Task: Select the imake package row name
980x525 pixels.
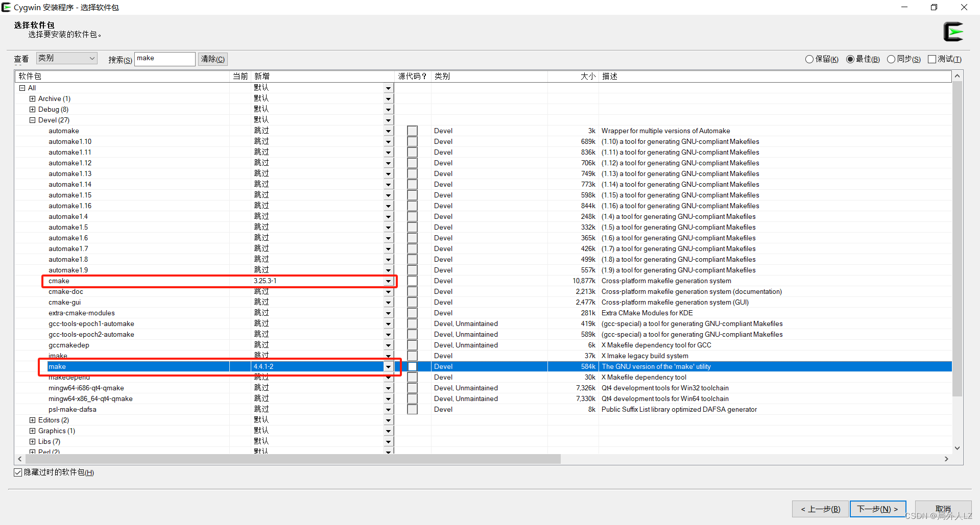Action: coord(58,356)
